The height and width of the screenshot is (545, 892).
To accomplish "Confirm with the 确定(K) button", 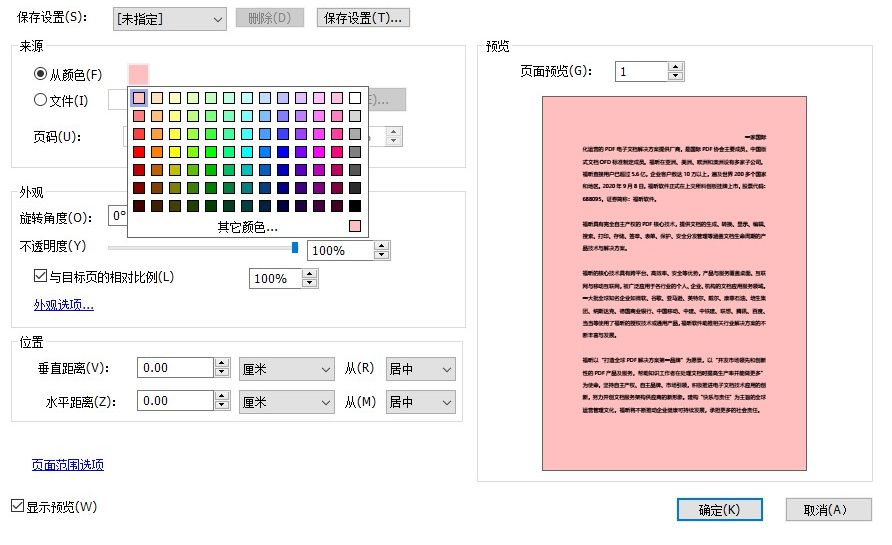I will coord(720,510).
